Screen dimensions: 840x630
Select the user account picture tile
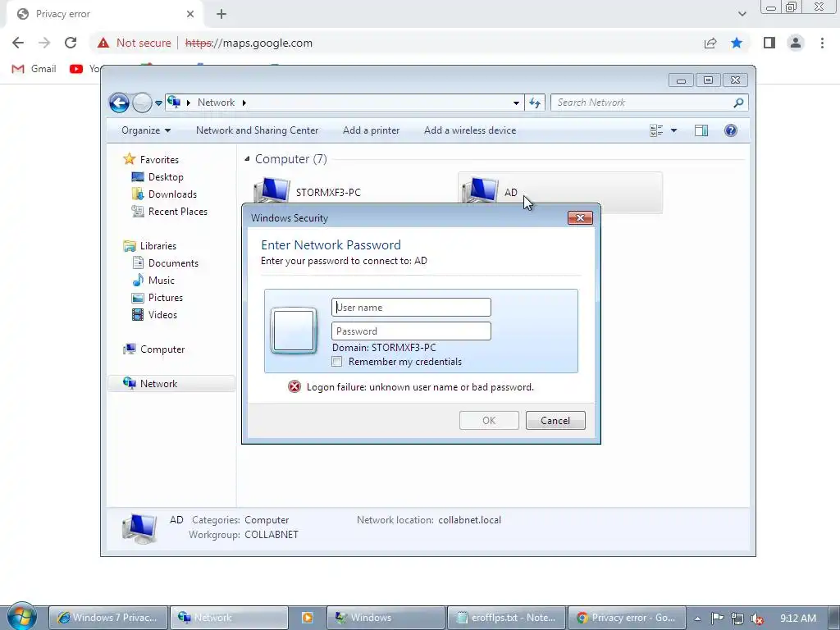[294, 331]
